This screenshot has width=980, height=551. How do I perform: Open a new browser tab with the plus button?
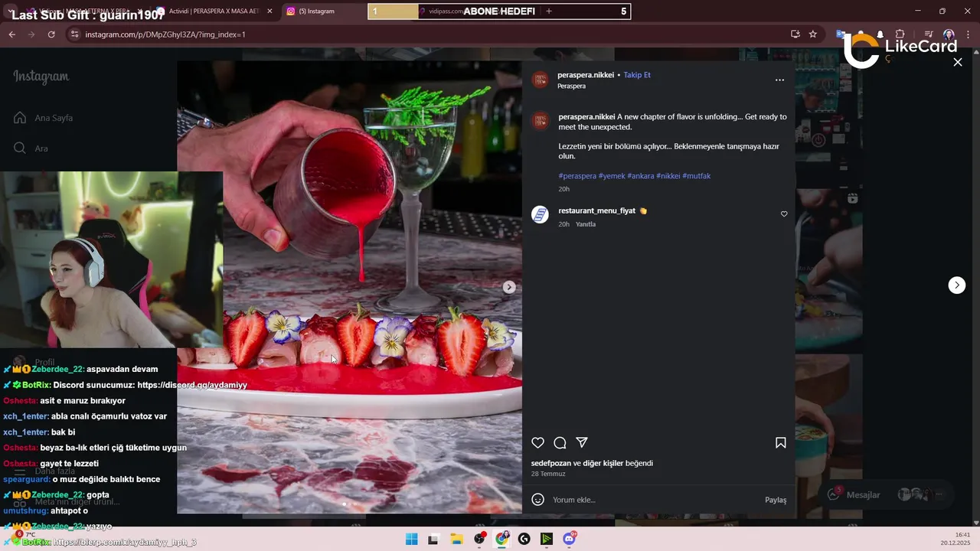pyautogui.click(x=549, y=11)
